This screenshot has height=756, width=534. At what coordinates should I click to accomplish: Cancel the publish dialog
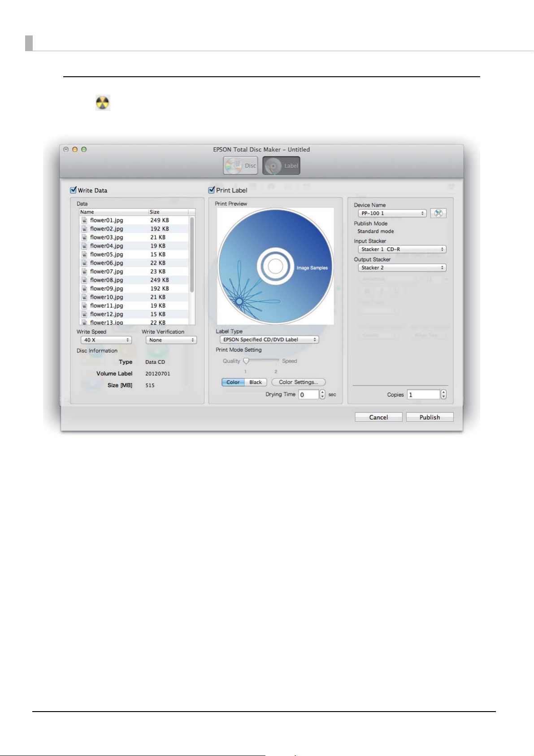pyautogui.click(x=378, y=417)
